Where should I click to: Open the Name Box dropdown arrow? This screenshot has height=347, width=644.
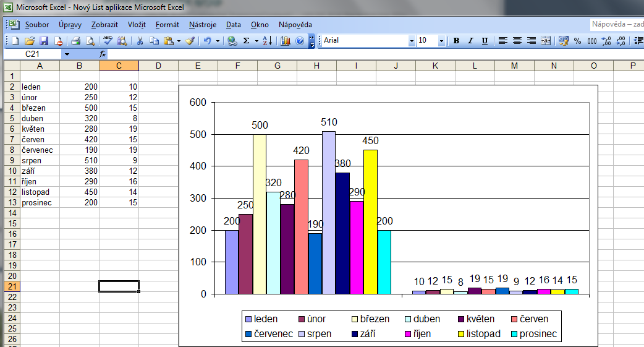pos(67,54)
